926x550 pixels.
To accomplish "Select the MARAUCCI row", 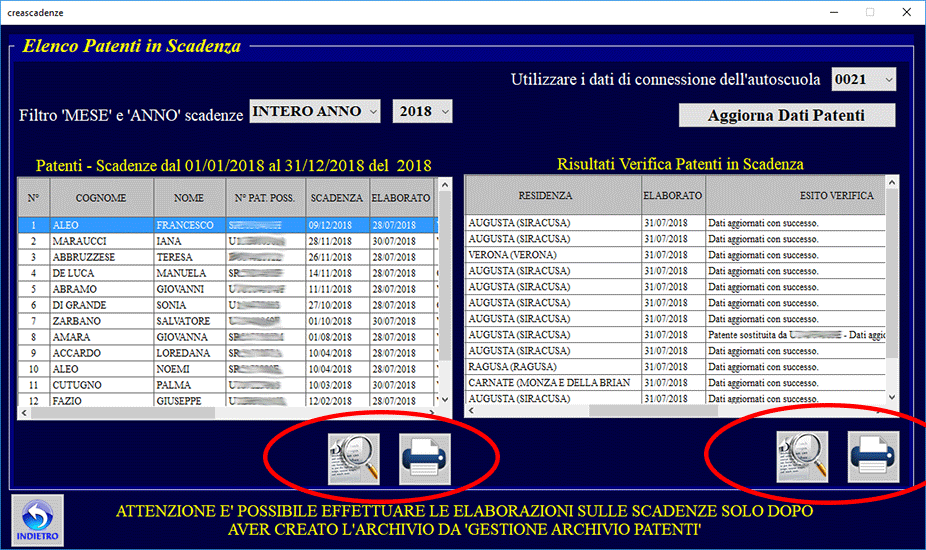I will [x=229, y=241].
